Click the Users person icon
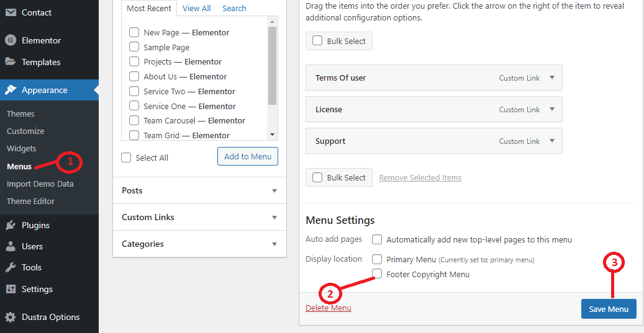 pos(11,246)
